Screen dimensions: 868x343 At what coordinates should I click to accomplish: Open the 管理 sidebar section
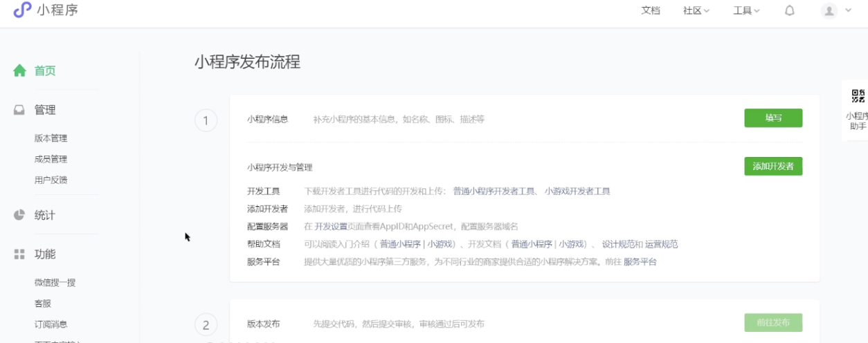pyautogui.click(x=45, y=110)
